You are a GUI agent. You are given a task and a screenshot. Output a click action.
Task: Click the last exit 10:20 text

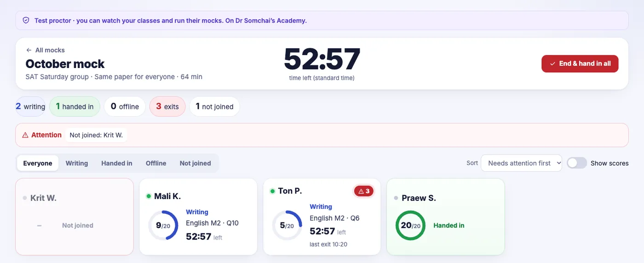pos(328,244)
